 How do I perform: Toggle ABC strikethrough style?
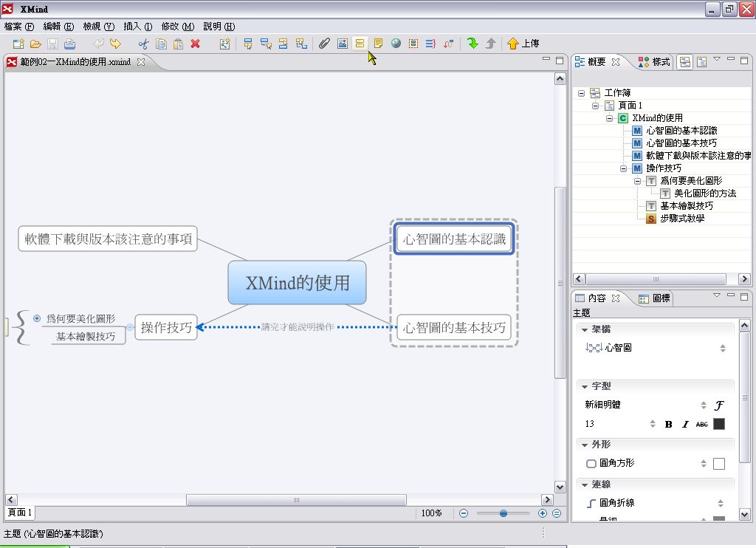(x=702, y=425)
